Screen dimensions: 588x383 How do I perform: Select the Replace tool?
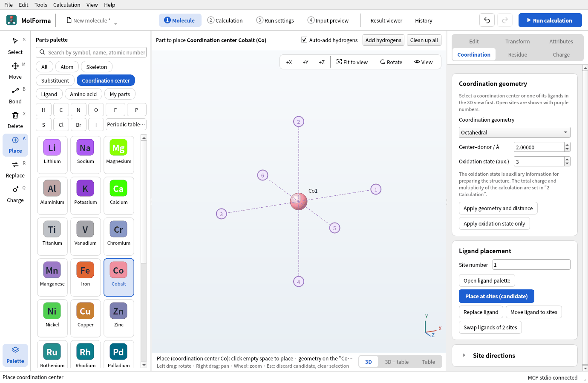pos(15,169)
